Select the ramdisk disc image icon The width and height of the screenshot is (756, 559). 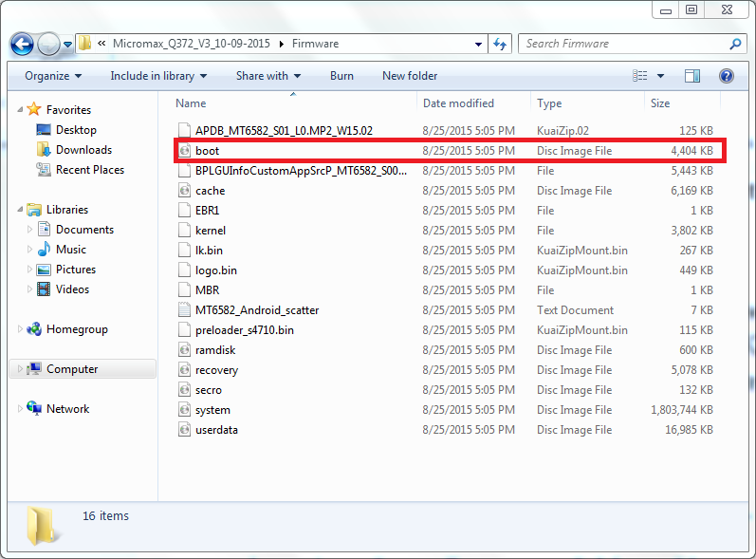pyautogui.click(x=185, y=349)
